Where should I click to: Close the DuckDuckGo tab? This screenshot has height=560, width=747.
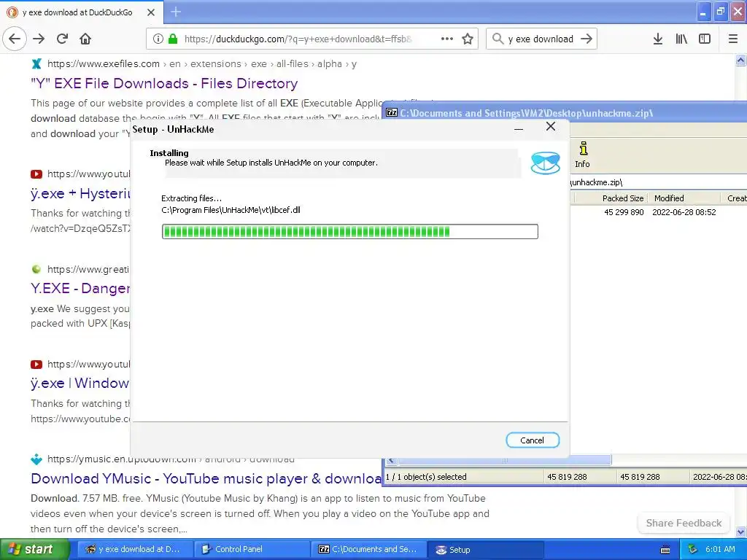point(151,12)
